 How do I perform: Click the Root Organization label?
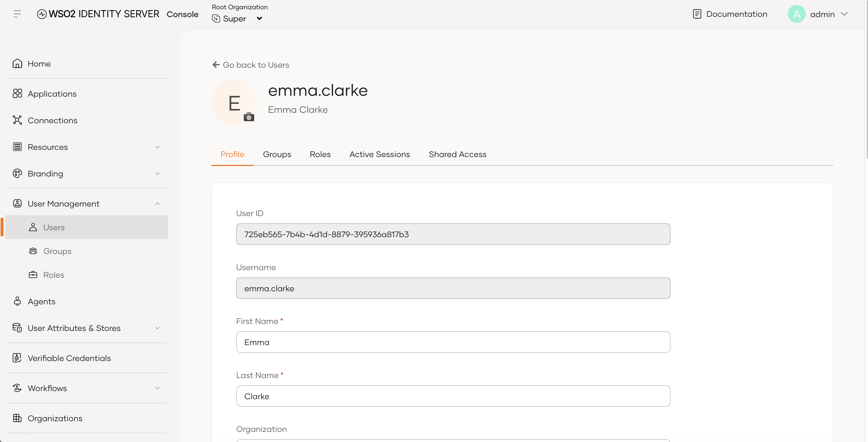(239, 7)
